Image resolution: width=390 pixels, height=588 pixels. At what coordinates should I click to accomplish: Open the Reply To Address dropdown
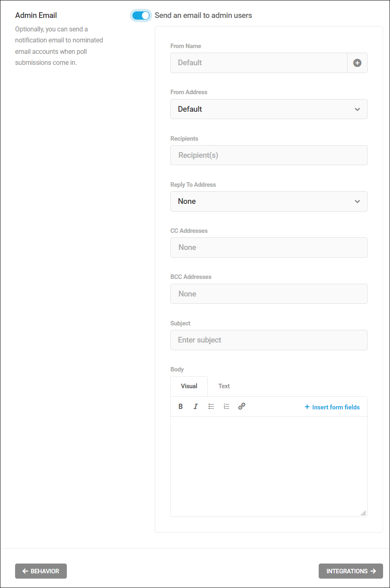click(x=269, y=201)
